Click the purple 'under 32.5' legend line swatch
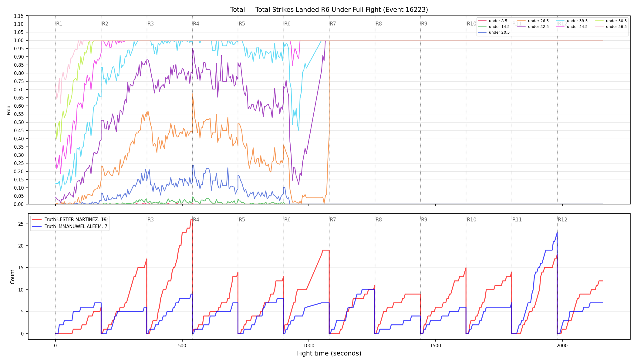This screenshot has height=364, width=637. pyautogui.click(x=521, y=27)
